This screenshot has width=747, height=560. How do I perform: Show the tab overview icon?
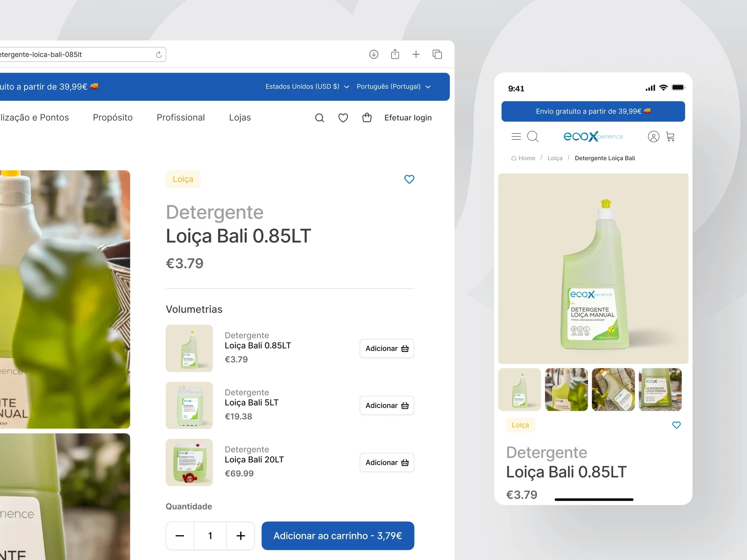(437, 54)
